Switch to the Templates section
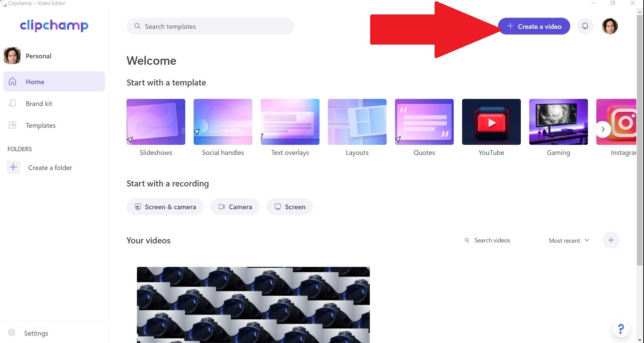 [x=40, y=125]
